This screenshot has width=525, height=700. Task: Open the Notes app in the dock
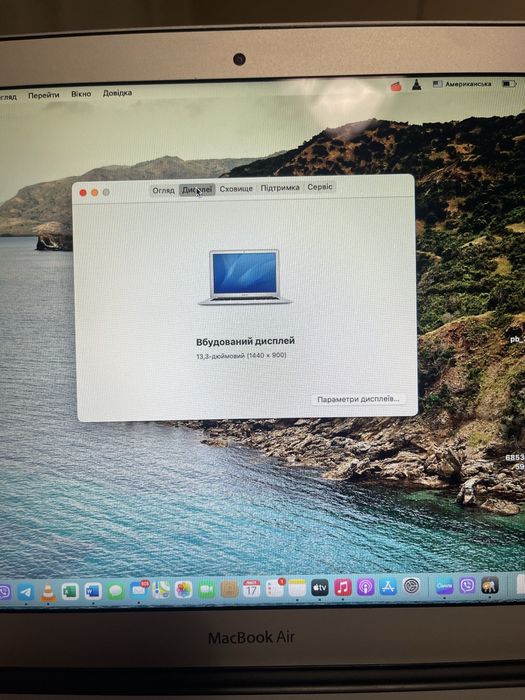point(297,588)
